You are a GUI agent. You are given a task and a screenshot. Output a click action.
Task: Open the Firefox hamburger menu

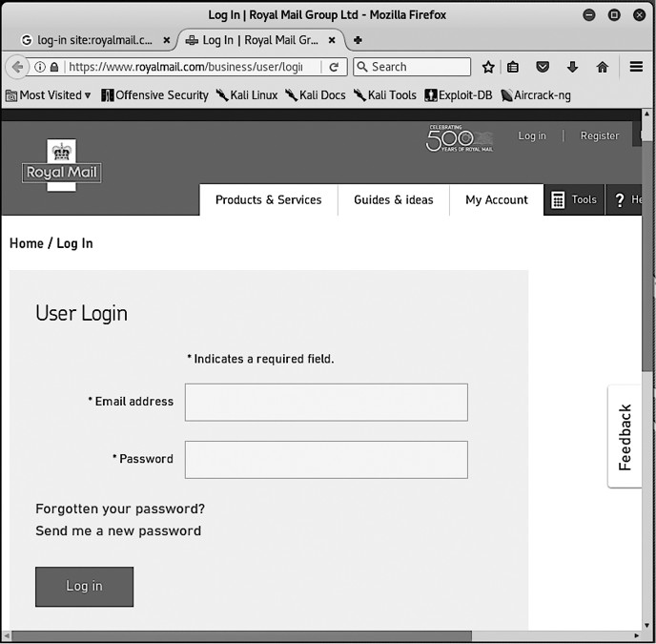point(637,67)
